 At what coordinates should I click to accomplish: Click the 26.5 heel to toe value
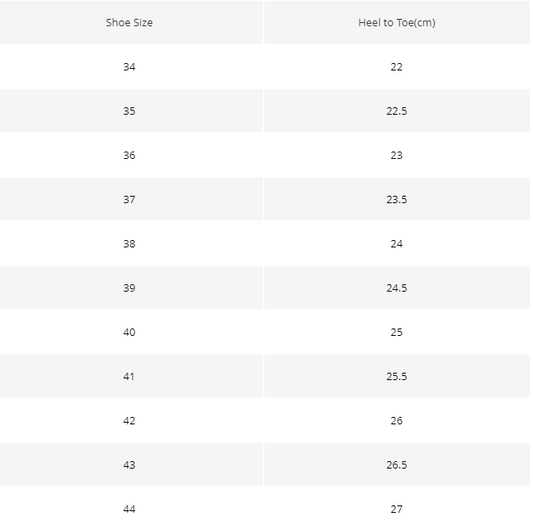(x=397, y=465)
